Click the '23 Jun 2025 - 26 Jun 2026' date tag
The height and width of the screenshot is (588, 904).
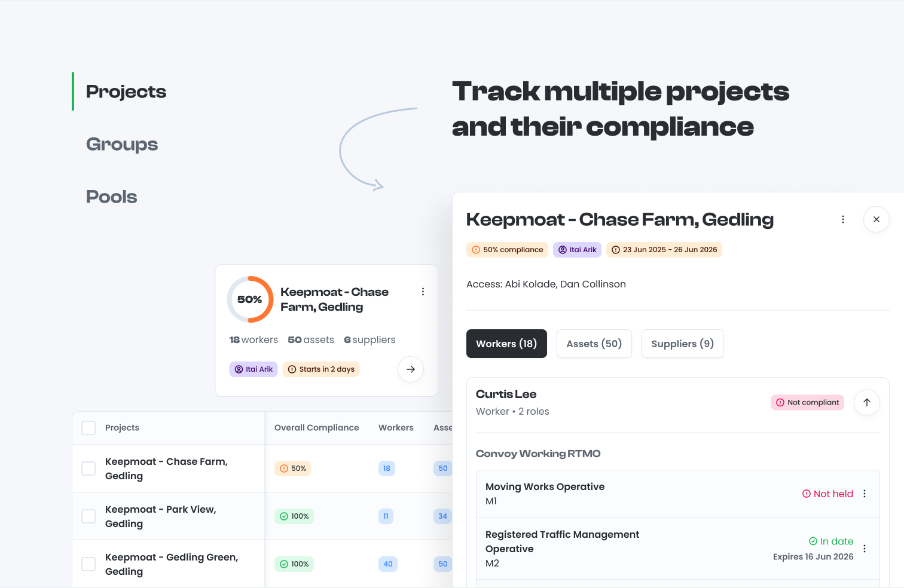click(x=664, y=250)
